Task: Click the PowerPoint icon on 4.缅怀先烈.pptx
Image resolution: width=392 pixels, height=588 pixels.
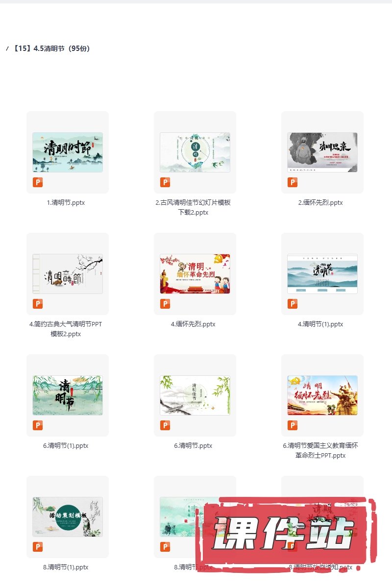Action: click(165, 304)
